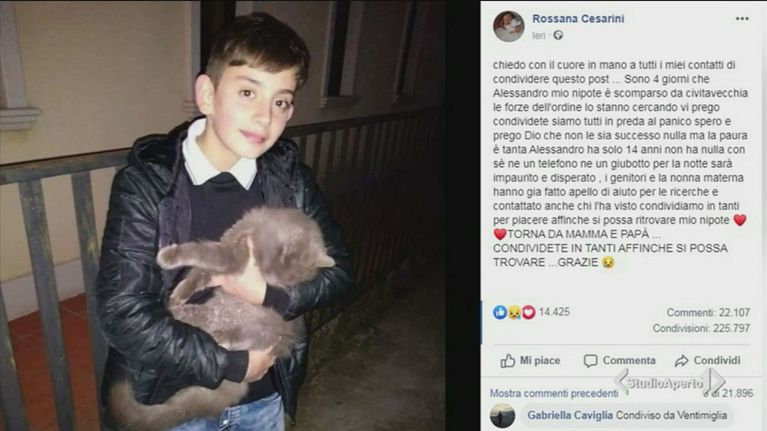This screenshot has height=431, width=767.
Task: Click the speech bubble Commenta icon
Action: click(590, 361)
